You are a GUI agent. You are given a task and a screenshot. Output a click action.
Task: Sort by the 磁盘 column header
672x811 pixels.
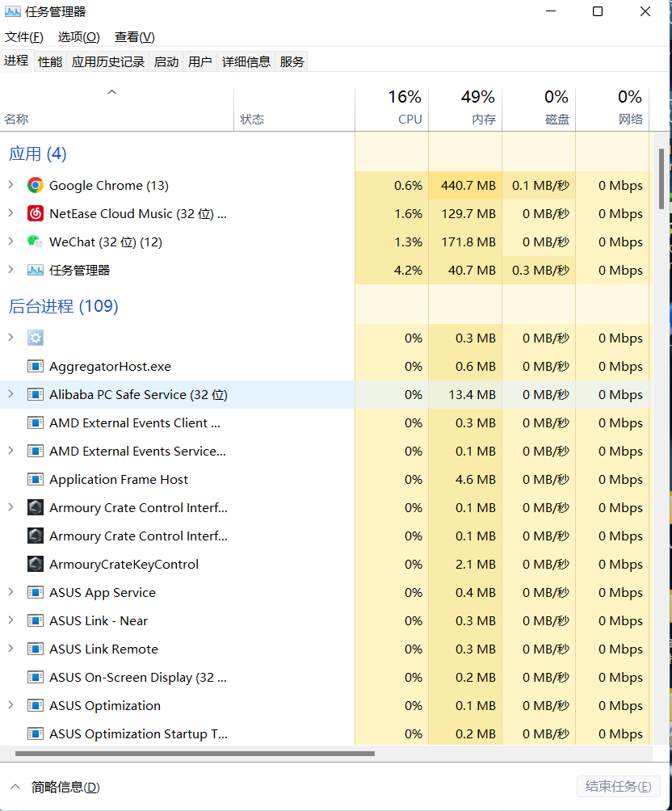[x=539, y=109]
